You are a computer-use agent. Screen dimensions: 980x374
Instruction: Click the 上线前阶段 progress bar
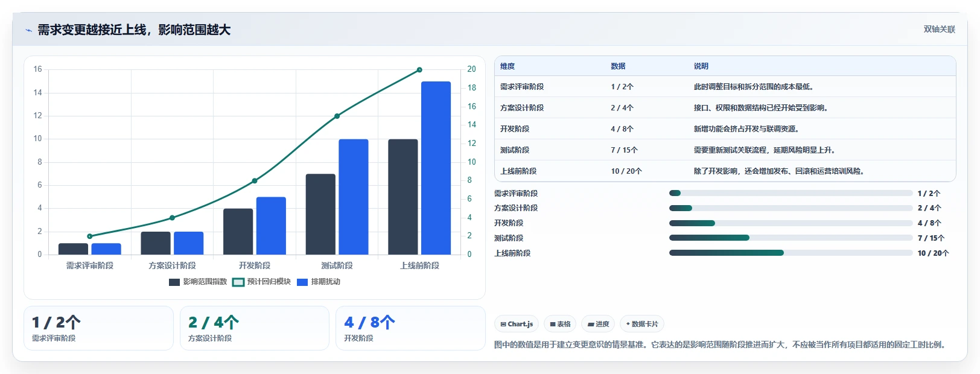coord(791,253)
